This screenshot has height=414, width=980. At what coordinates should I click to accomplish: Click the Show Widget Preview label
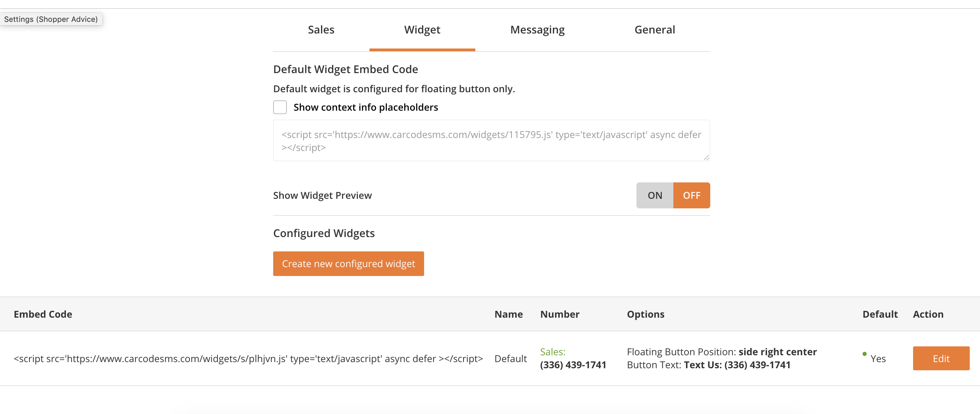(322, 195)
